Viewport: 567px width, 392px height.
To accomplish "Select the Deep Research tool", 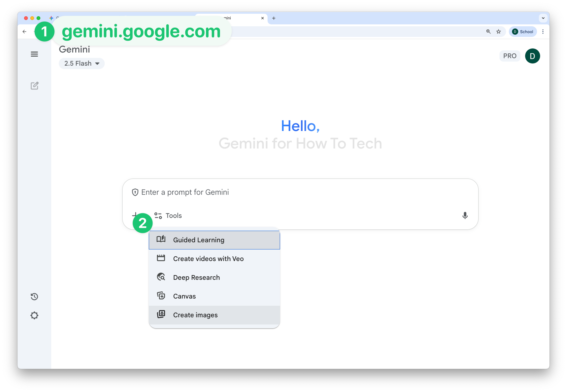I will (x=196, y=277).
